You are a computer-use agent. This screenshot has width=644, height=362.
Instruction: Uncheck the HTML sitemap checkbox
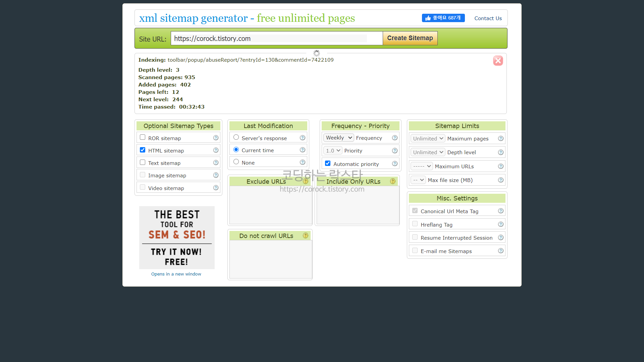[x=143, y=150]
